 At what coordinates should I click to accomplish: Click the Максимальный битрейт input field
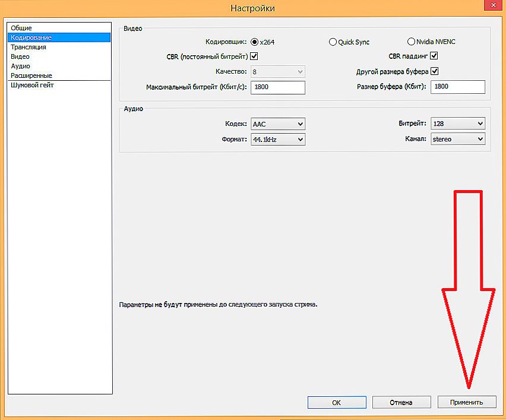click(278, 87)
